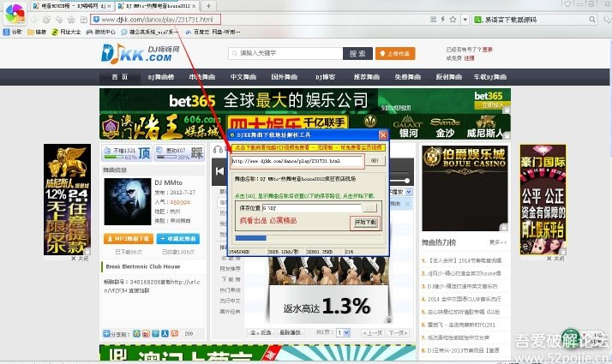Click the 更多>> link in 舞曲热力榜
The width and height of the screenshot is (612, 364).
(x=498, y=242)
